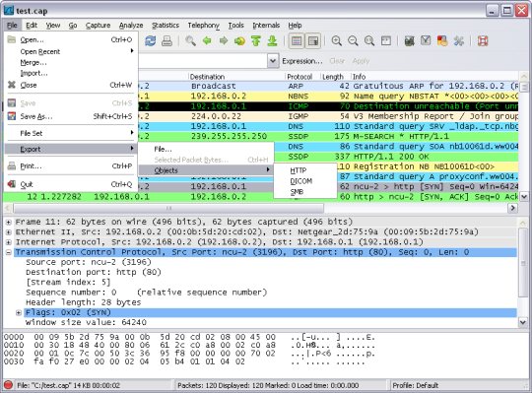Expand the Flags: 0x02 (SYN) node
This screenshot has width=532, height=393.
pyautogui.click(x=19, y=312)
